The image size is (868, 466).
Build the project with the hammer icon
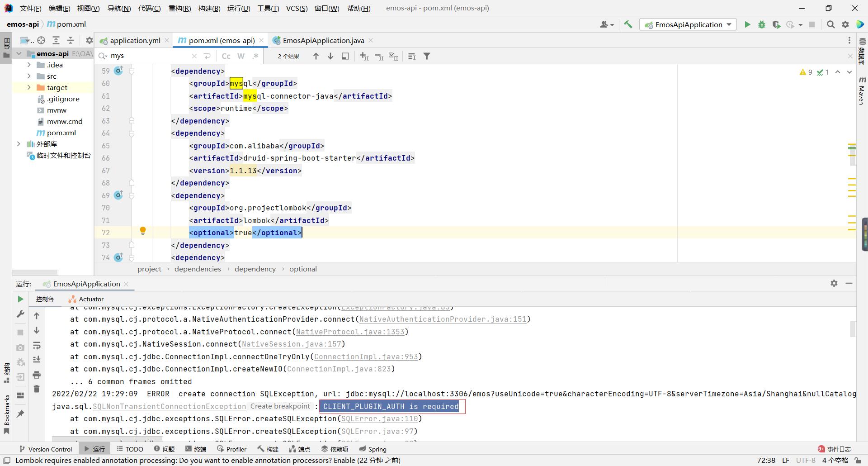[x=628, y=24]
